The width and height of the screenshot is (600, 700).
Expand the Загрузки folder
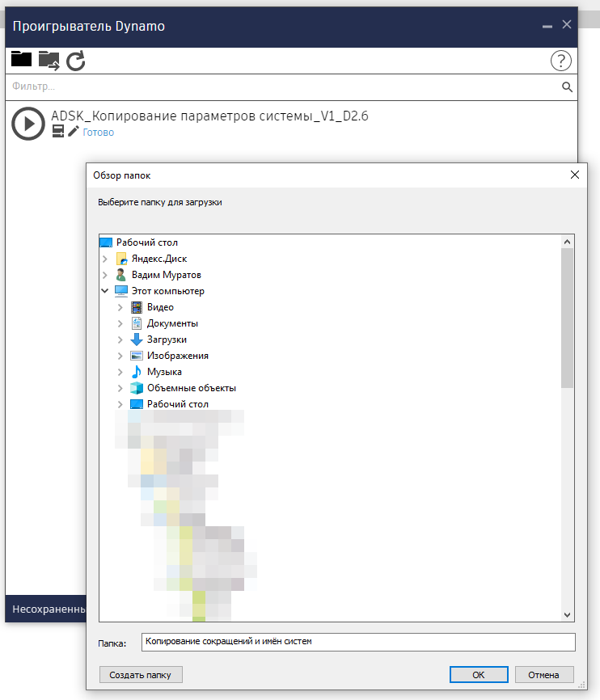tap(120, 339)
